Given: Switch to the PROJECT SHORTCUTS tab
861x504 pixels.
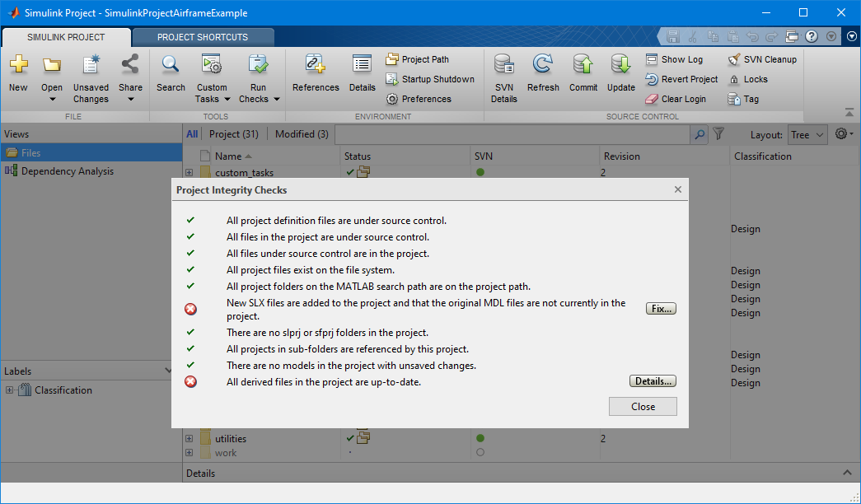Looking at the screenshot, I should (x=203, y=37).
